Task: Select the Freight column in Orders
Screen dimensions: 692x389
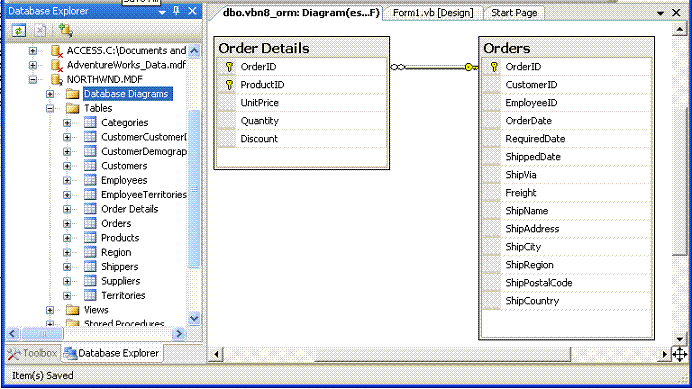Action: click(567, 193)
